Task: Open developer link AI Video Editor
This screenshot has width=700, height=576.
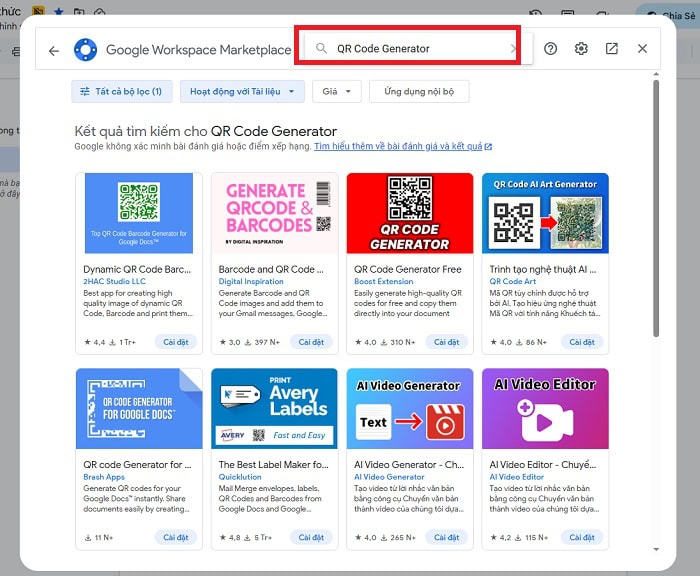Action: pyautogui.click(x=517, y=477)
